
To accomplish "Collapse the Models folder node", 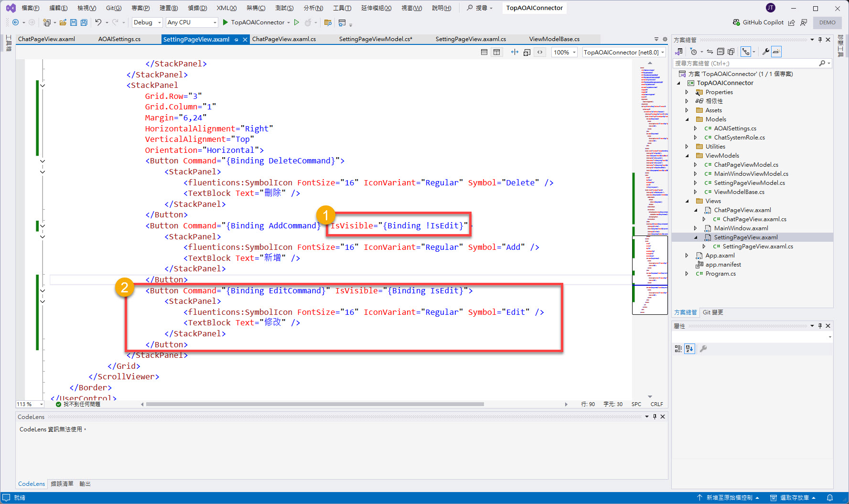I will point(687,119).
